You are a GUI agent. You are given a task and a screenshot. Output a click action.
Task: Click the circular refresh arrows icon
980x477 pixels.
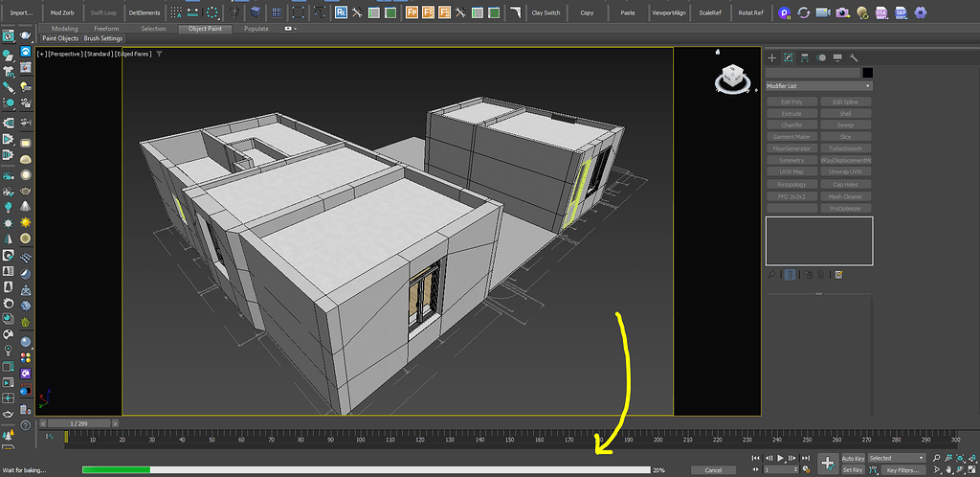pyautogui.click(x=804, y=11)
